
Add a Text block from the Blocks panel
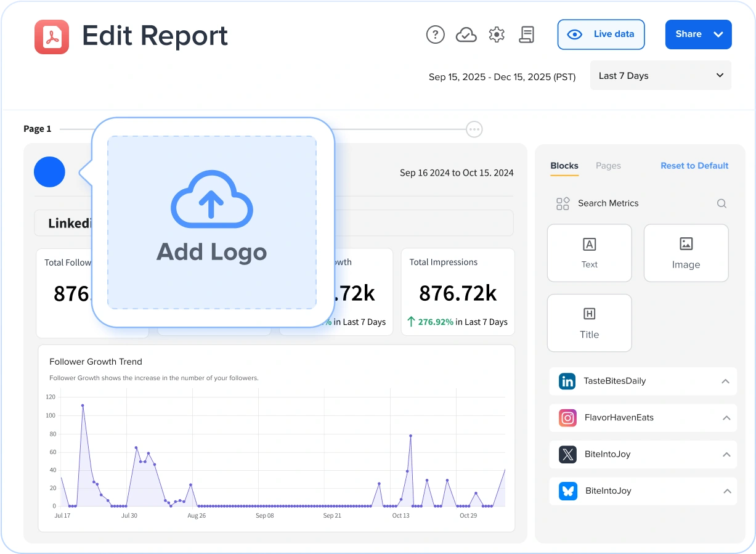tap(589, 253)
